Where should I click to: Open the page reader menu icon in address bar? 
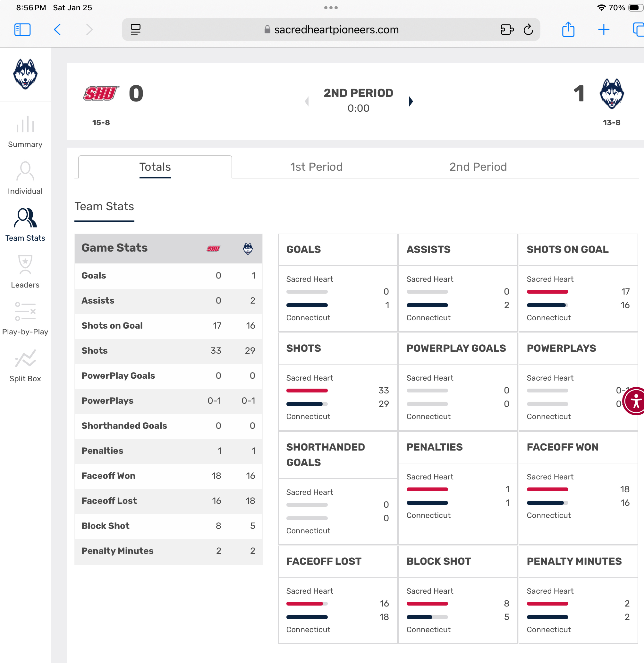[136, 30]
